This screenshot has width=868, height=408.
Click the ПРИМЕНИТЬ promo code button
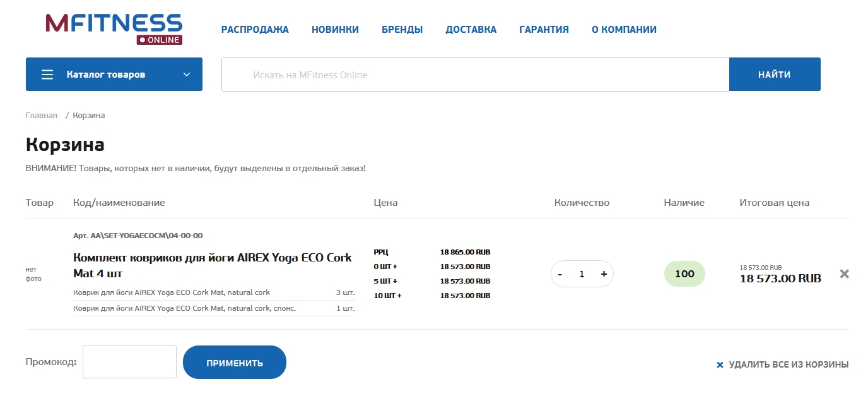[x=235, y=363]
